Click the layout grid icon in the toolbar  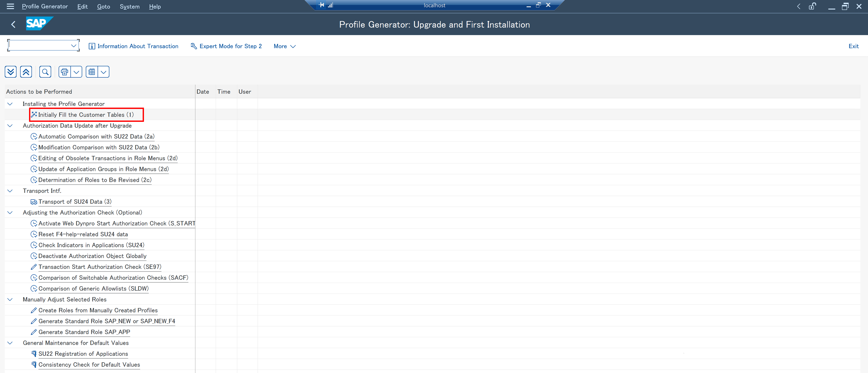92,72
